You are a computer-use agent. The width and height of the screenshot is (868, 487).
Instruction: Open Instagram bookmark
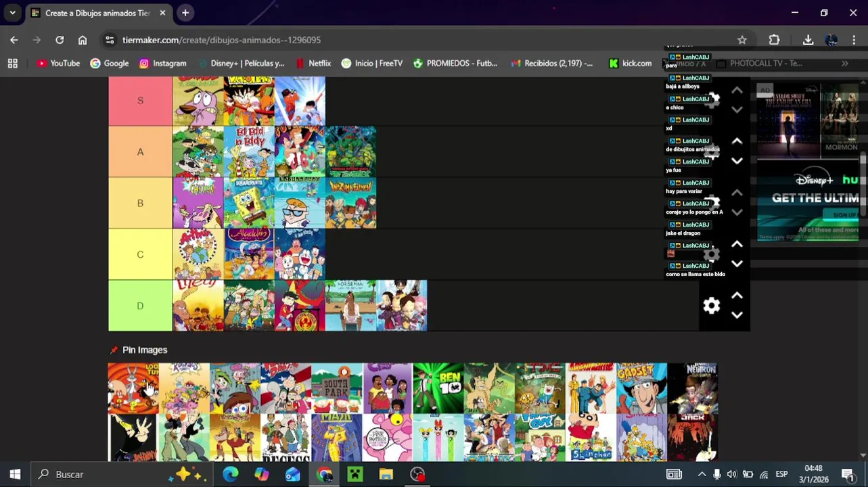click(162, 63)
